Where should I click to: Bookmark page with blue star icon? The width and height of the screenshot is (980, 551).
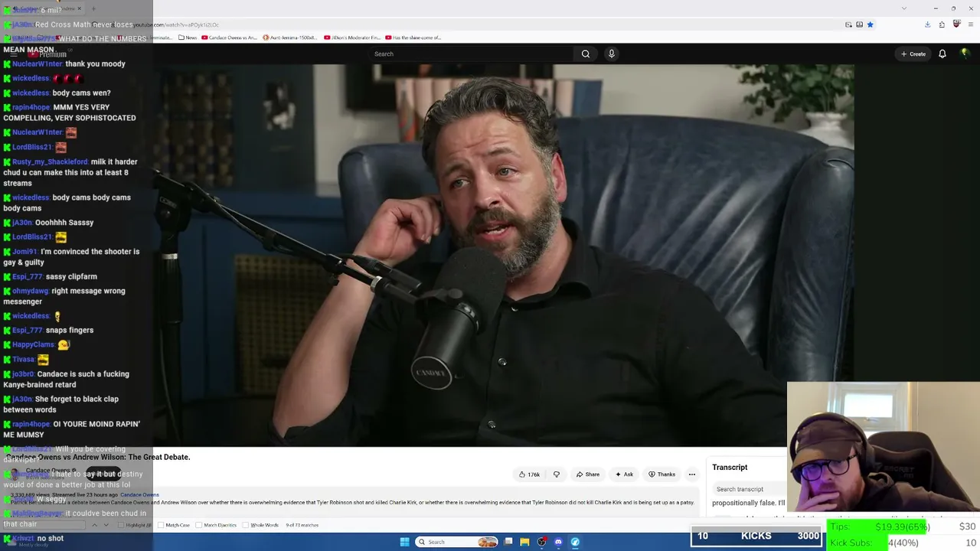point(870,24)
